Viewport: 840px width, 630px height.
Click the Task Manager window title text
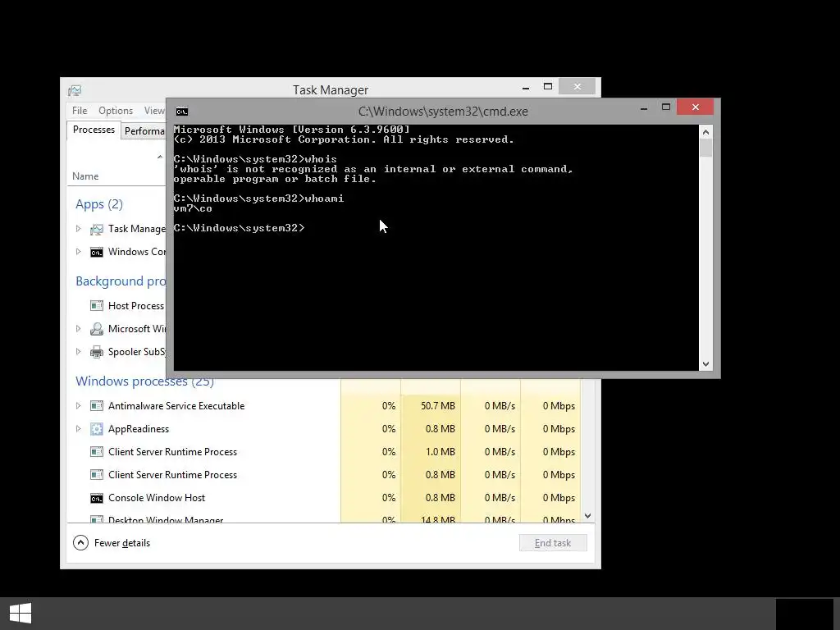tap(331, 90)
